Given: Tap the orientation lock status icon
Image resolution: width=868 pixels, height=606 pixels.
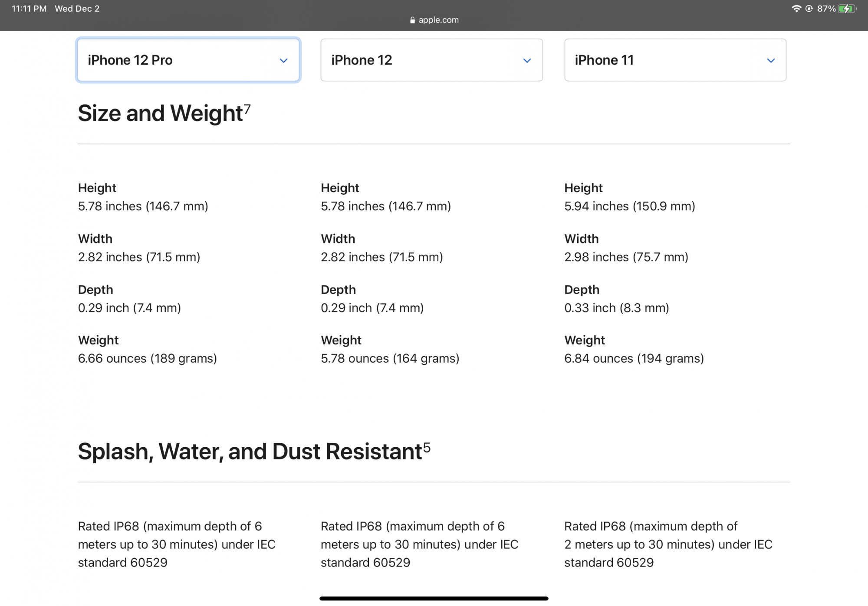Looking at the screenshot, I should click(809, 9).
